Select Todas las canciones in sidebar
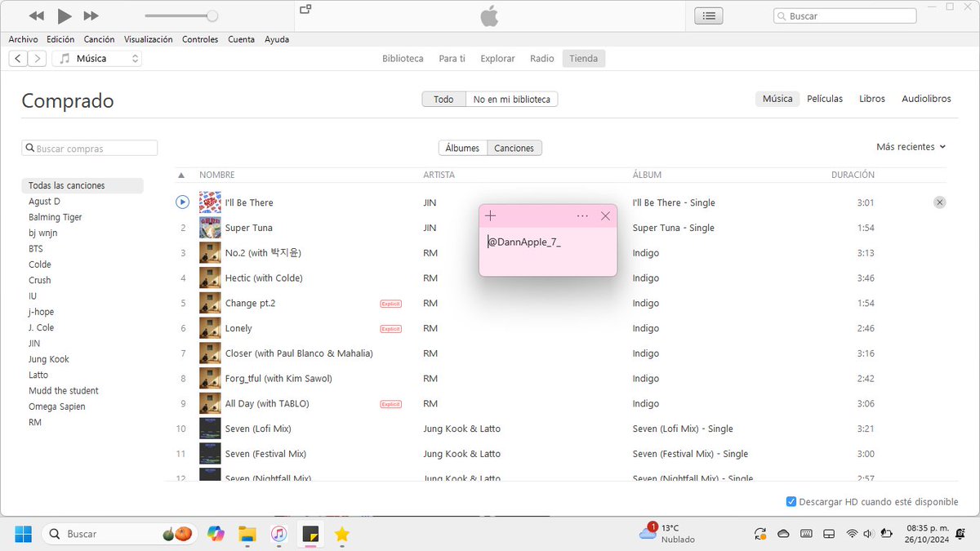980x551 pixels. click(82, 185)
